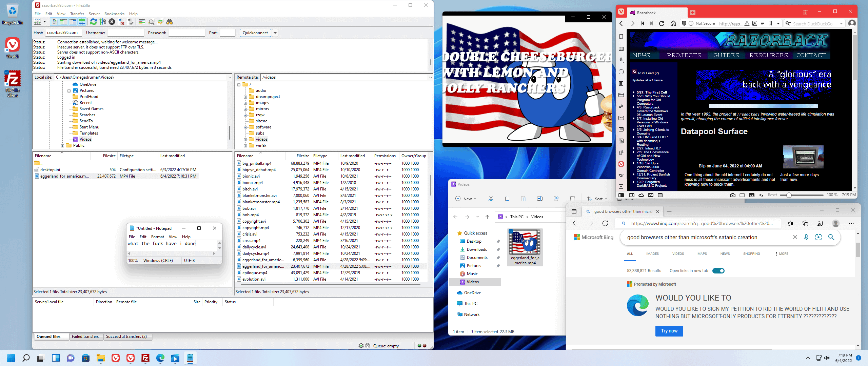
Task: Go to Vivaldi home page
Action: point(673,23)
